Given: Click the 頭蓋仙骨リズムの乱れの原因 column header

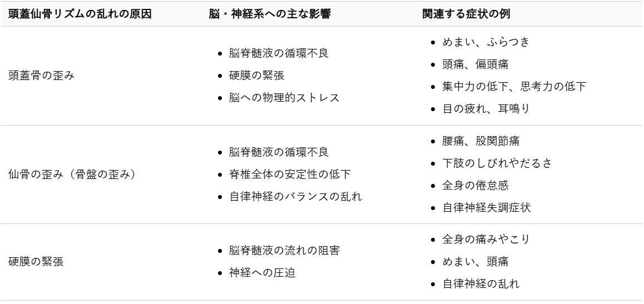Looking at the screenshot, I should pyautogui.click(x=80, y=14).
